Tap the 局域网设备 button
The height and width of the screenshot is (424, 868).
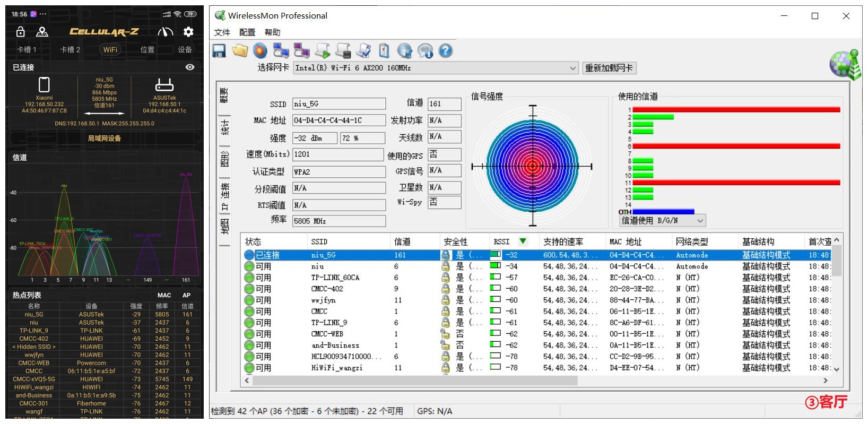105,138
